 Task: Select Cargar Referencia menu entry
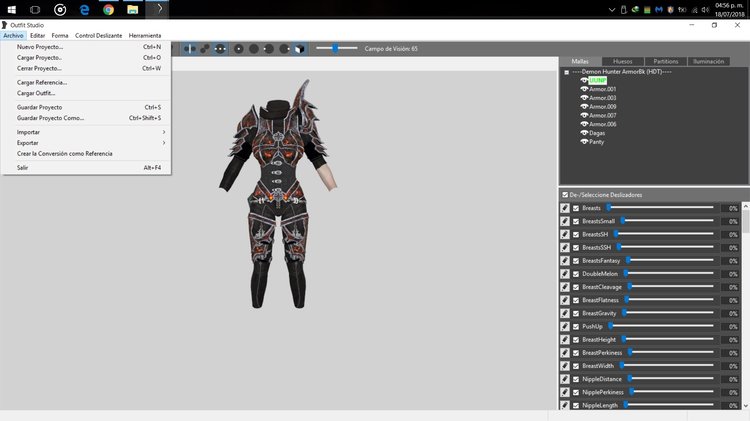click(86, 82)
